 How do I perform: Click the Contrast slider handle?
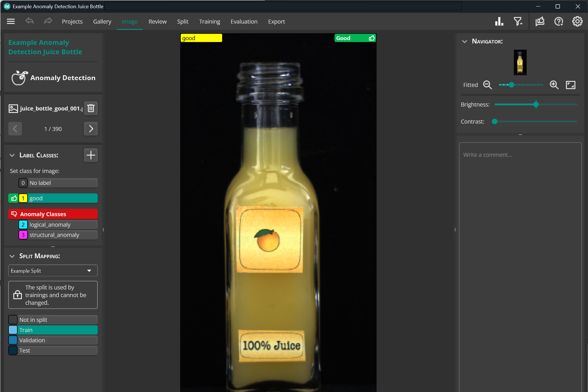(494, 122)
